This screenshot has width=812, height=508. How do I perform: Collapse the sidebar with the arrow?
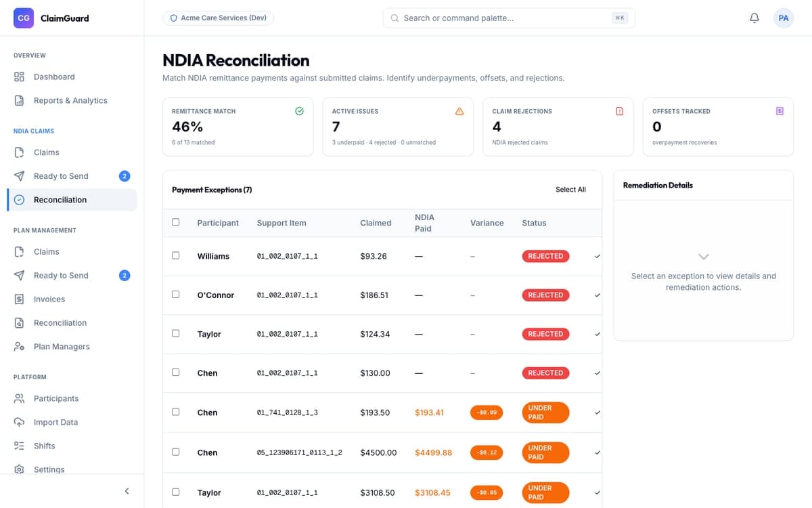tap(127, 491)
